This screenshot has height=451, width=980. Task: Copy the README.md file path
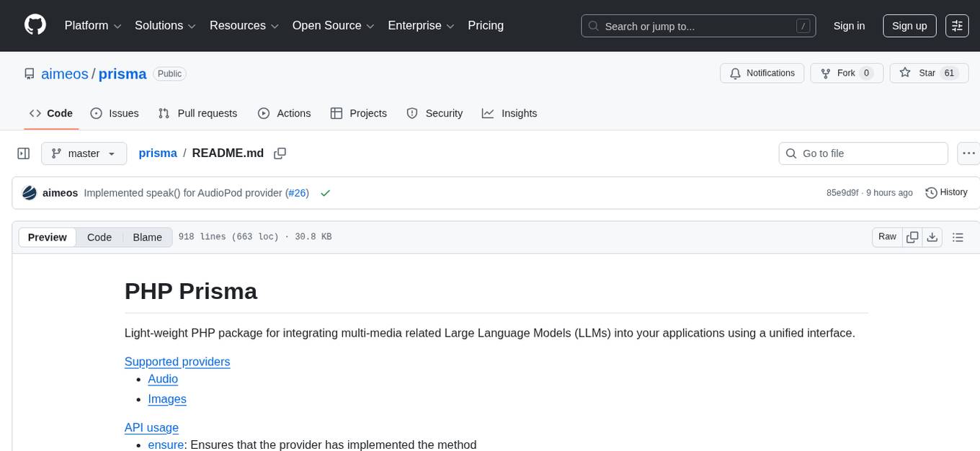point(280,153)
